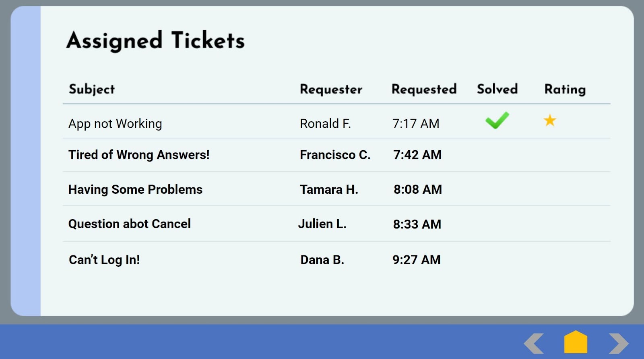Click the yellow home button
The image size is (644, 359).
[576, 342]
